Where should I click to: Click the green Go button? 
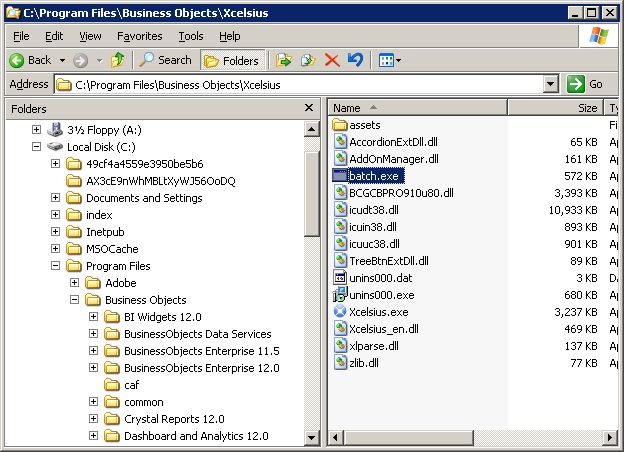click(585, 84)
